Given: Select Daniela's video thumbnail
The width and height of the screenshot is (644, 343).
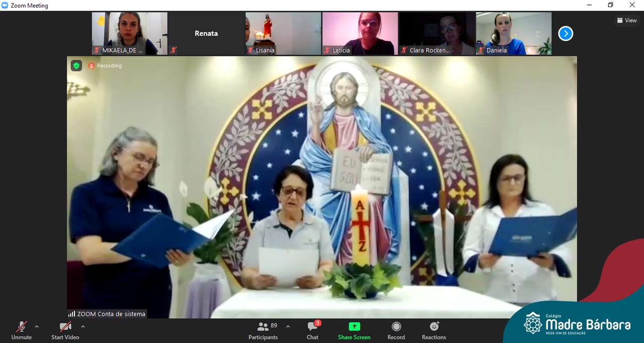Looking at the screenshot, I should 514,34.
